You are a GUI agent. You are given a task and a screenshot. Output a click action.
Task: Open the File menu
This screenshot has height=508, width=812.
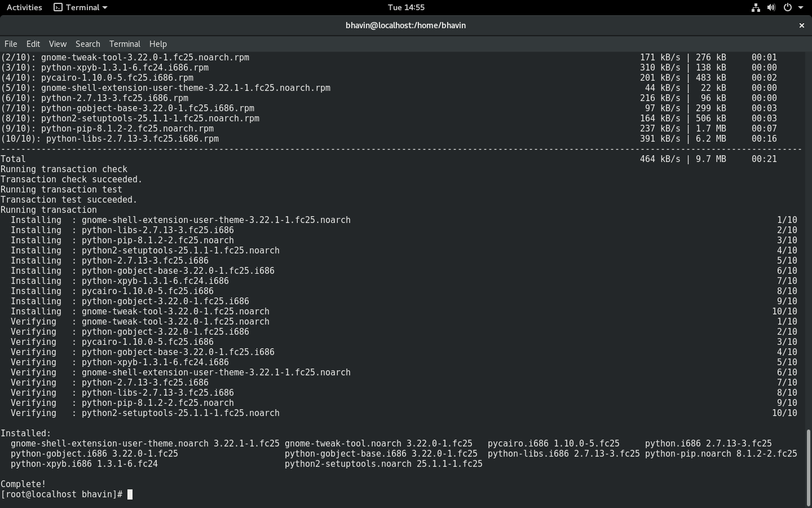point(11,43)
